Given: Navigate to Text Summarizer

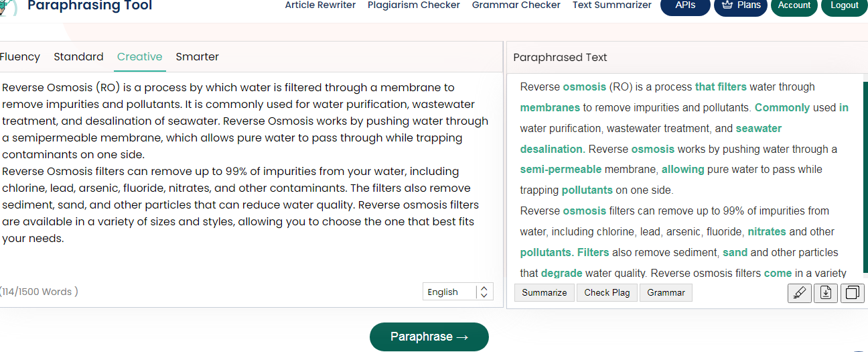Looking at the screenshot, I should tap(611, 5).
